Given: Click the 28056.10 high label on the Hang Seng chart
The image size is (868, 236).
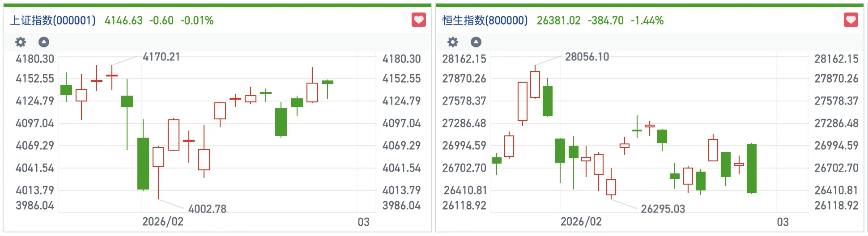Looking at the screenshot, I should point(587,57).
